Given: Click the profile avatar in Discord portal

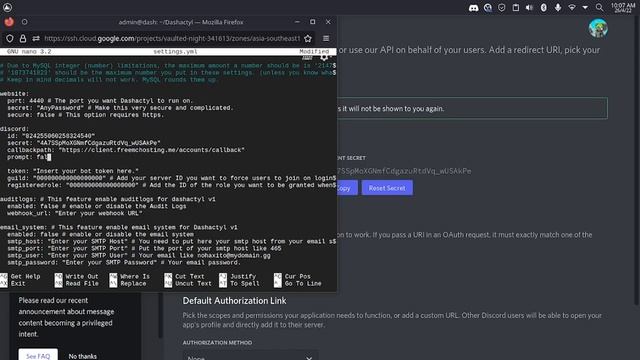Looking at the screenshot, I should [598, 28].
